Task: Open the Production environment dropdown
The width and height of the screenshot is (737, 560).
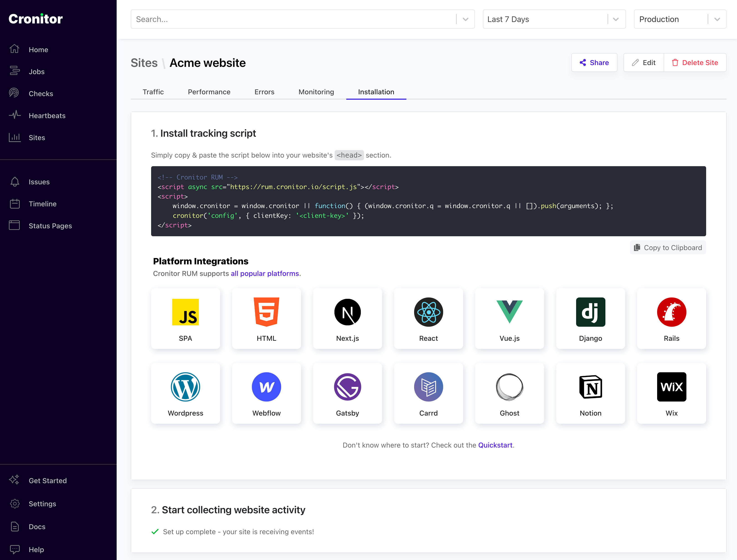Action: point(680,19)
